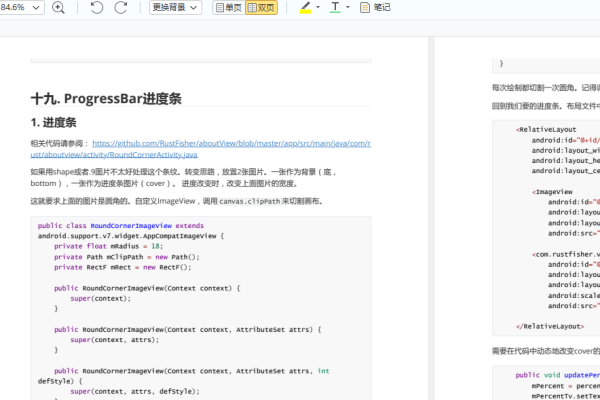This screenshot has height=400, width=600.
Task: Click the code line super(context, attrs, defStyle);
Action: pos(135,391)
